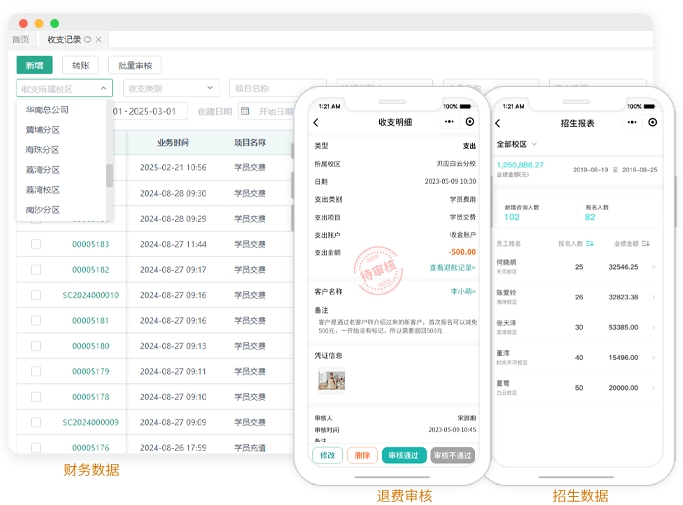Switch to the 收支记录 tab
The height and width of the screenshot is (505, 683).
pyautogui.click(x=64, y=40)
